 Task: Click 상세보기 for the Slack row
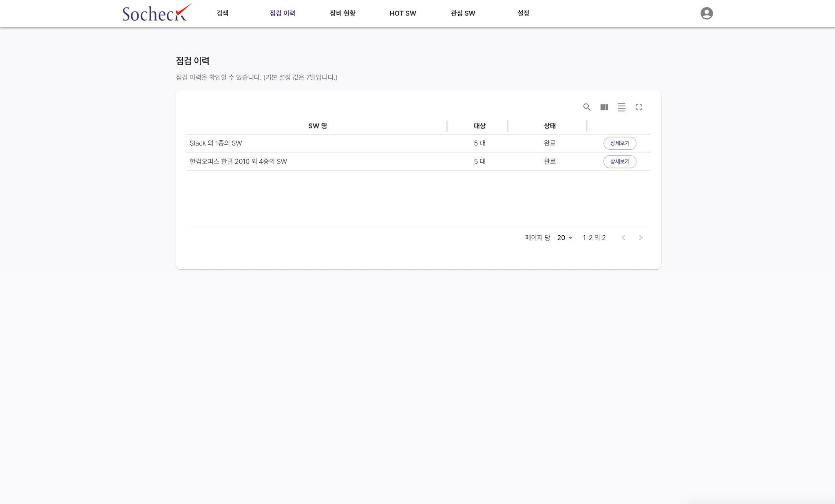[619, 143]
